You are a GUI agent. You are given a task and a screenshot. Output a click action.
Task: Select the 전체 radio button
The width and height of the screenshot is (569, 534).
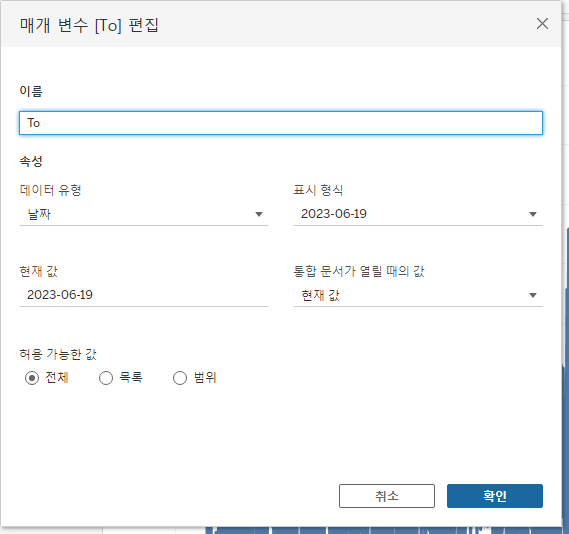pos(32,378)
